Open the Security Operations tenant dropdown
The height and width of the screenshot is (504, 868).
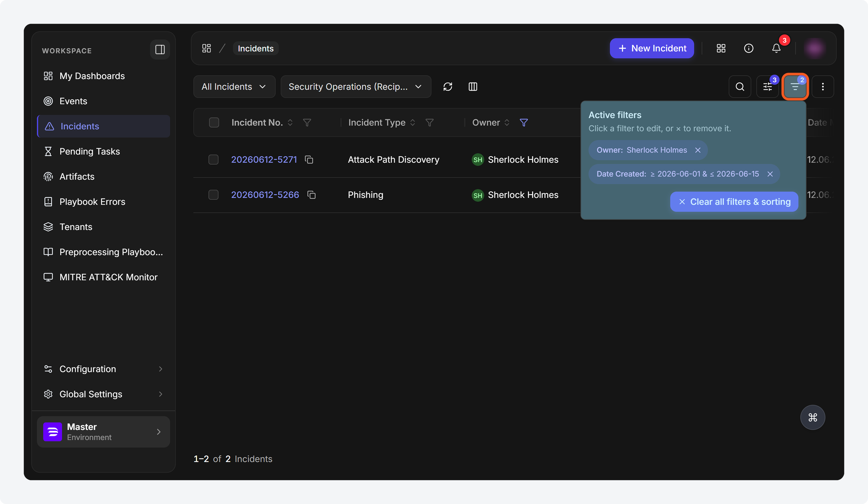click(x=356, y=86)
